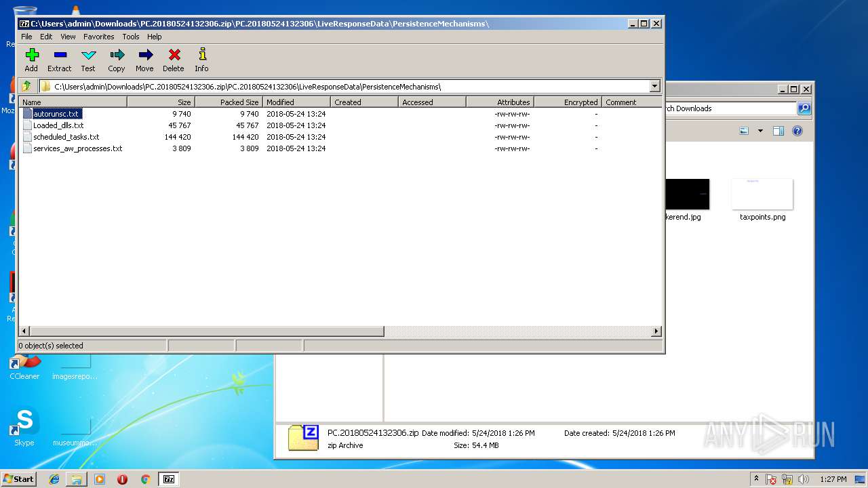
Task: Click the Explorer help question mark icon
Action: [x=797, y=131]
